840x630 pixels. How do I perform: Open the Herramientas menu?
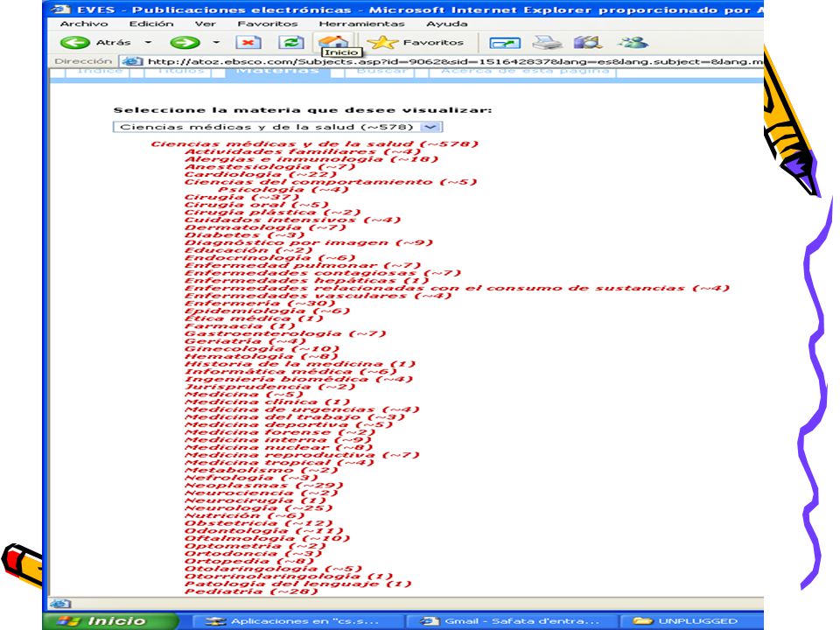pos(361,24)
